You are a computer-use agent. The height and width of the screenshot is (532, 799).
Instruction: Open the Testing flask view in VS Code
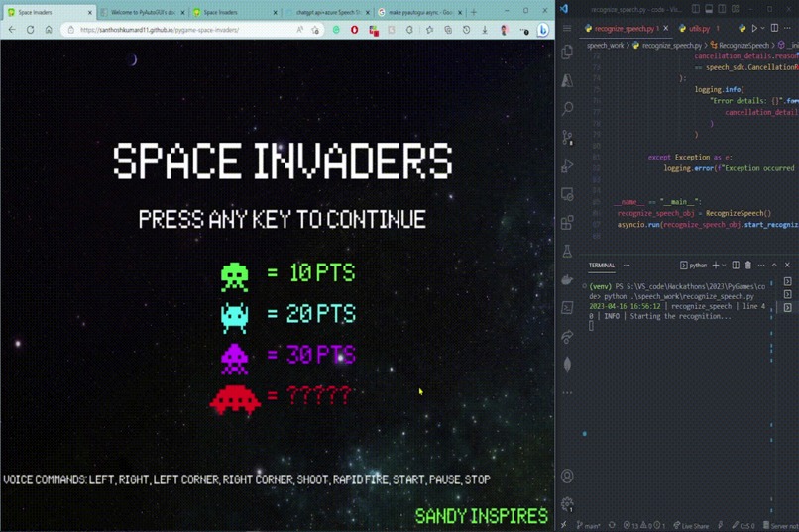(567, 251)
